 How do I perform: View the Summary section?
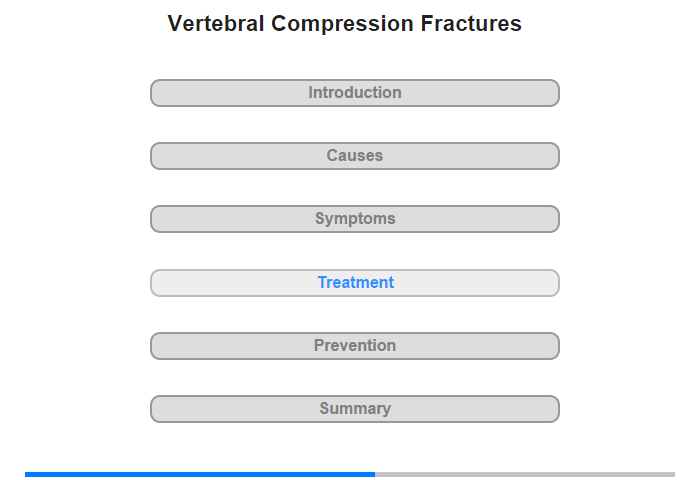click(x=354, y=409)
